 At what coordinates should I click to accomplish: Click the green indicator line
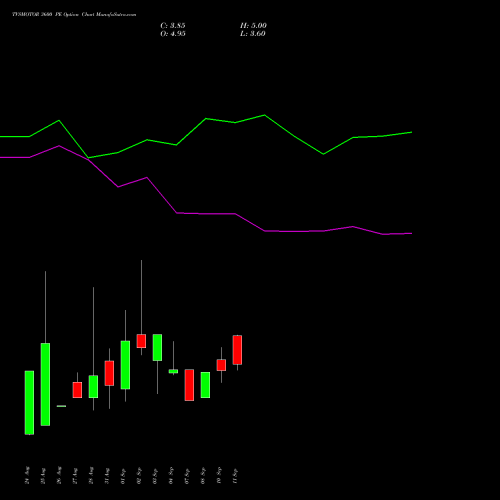[x=206, y=119]
